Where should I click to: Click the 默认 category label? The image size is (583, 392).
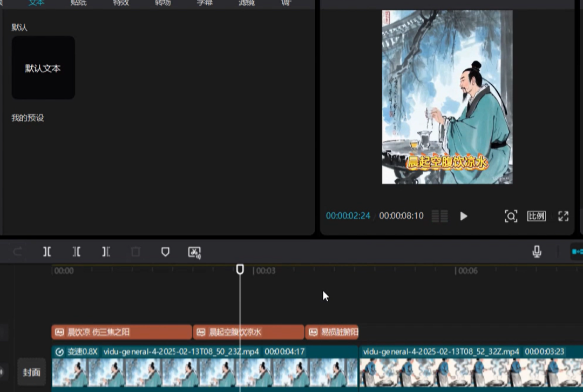click(19, 27)
